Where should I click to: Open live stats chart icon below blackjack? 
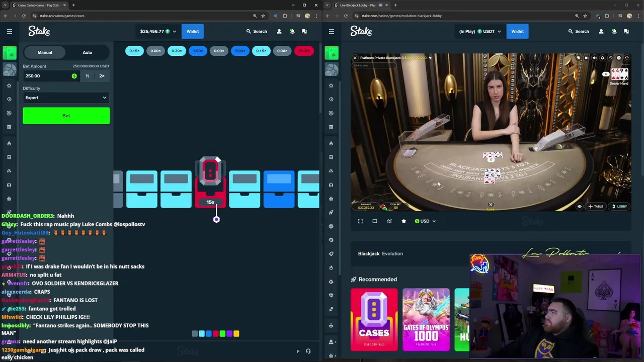389,221
